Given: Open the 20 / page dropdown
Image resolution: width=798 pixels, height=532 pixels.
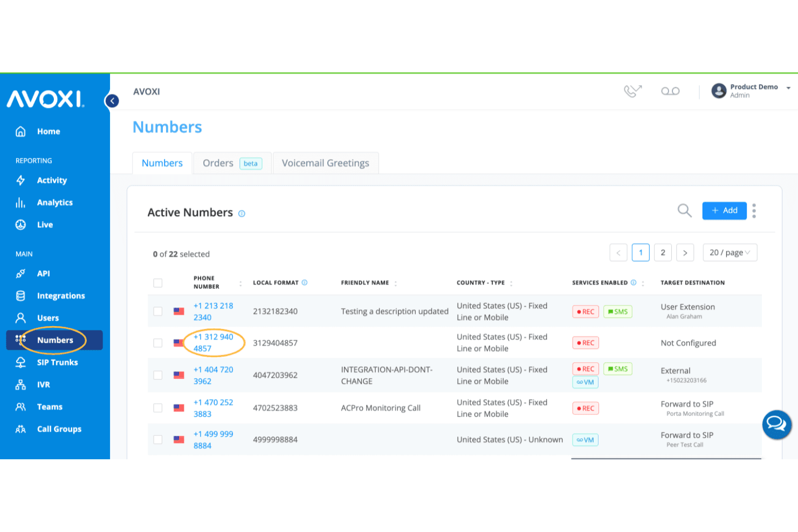Looking at the screenshot, I should coord(730,252).
